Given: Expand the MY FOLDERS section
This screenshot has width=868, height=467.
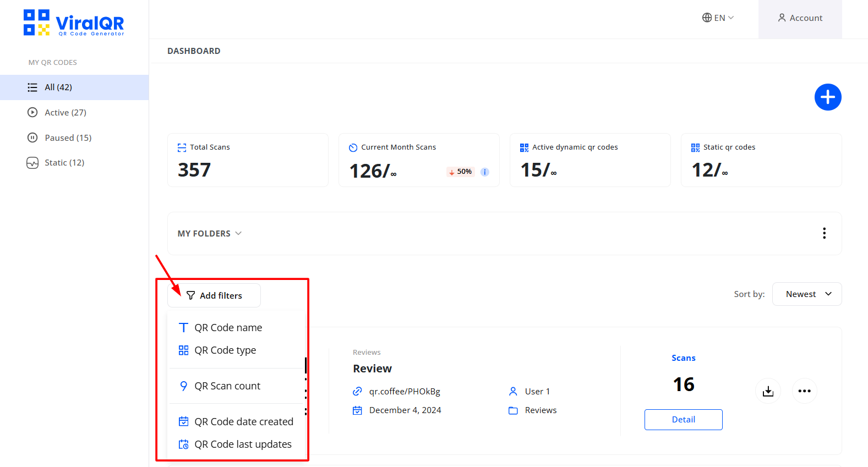Looking at the screenshot, I should tap(210, 233).
